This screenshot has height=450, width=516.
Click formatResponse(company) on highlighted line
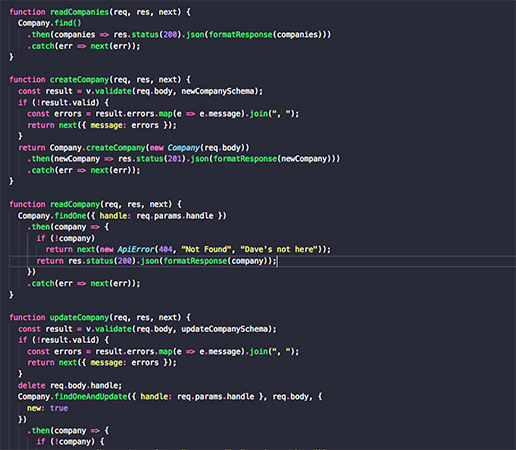(x=218, y=261)
